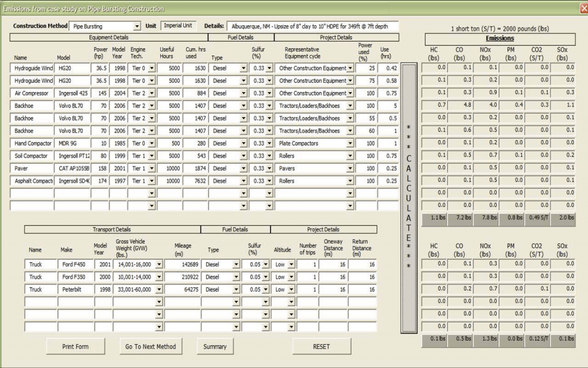The image size is (588, 368).
Task: Click equipment total CO 7.2 lbs
Action: tap(460, 220)
